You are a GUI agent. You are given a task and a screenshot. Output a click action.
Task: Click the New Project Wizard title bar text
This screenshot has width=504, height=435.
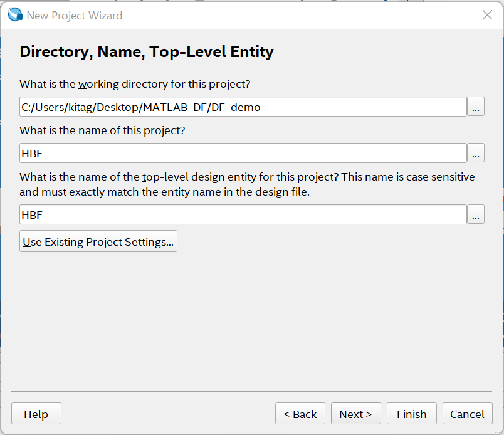tap(74, 15)
